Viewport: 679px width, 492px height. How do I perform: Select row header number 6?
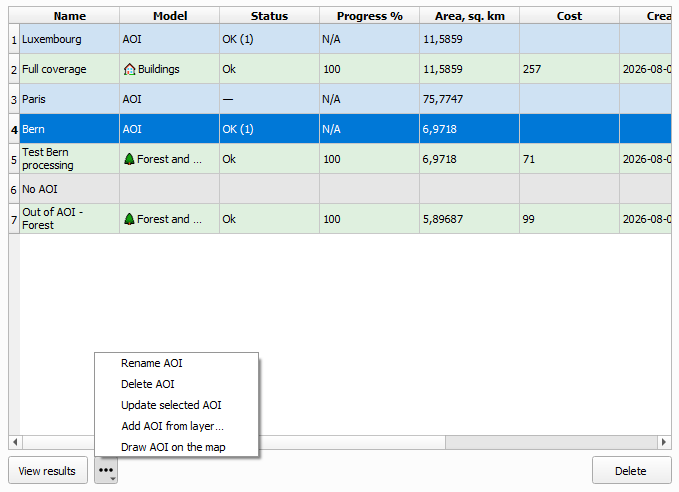pos(14,189)
